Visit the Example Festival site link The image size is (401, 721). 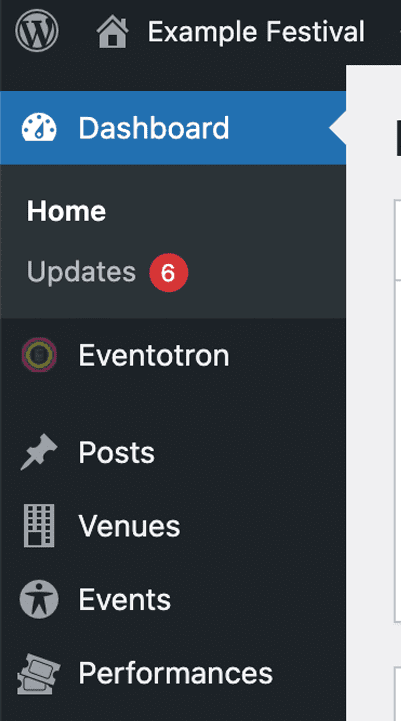pyautogui.click(x=256, y=32)
